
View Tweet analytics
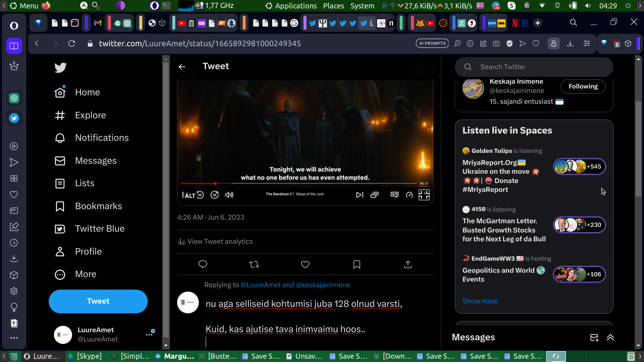[x=215, y=241]
